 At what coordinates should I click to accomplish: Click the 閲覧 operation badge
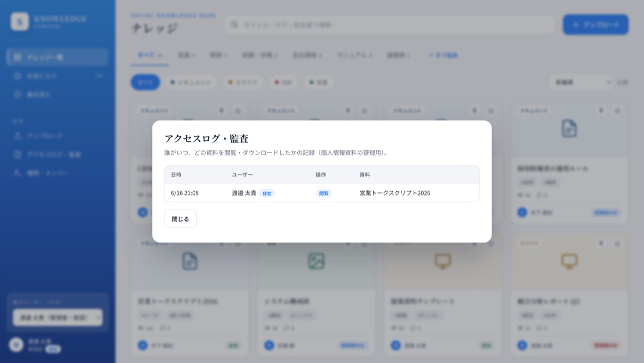324,193
